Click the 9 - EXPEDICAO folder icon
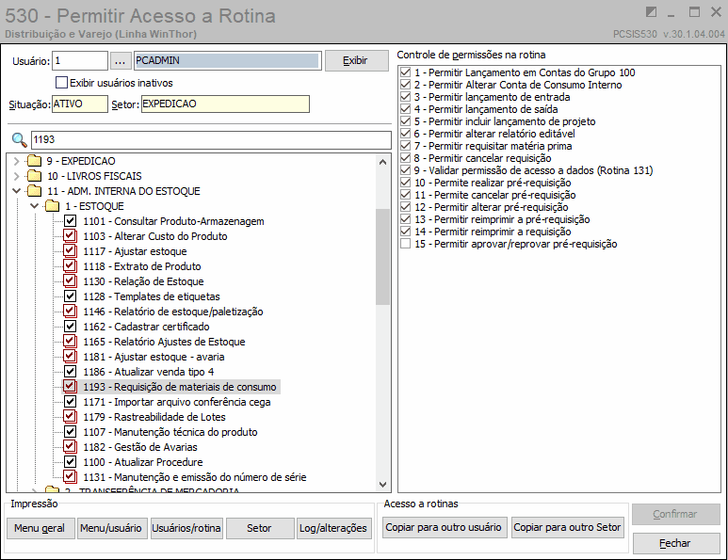728x560 pixels. 34,161
